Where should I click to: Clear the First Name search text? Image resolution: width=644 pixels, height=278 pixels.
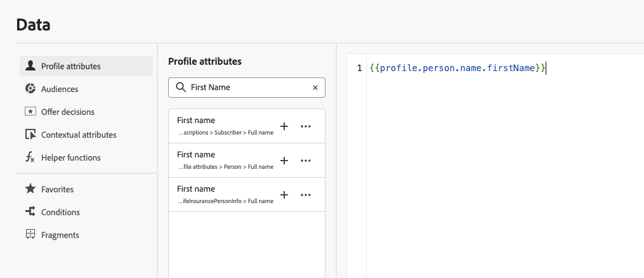315,88
